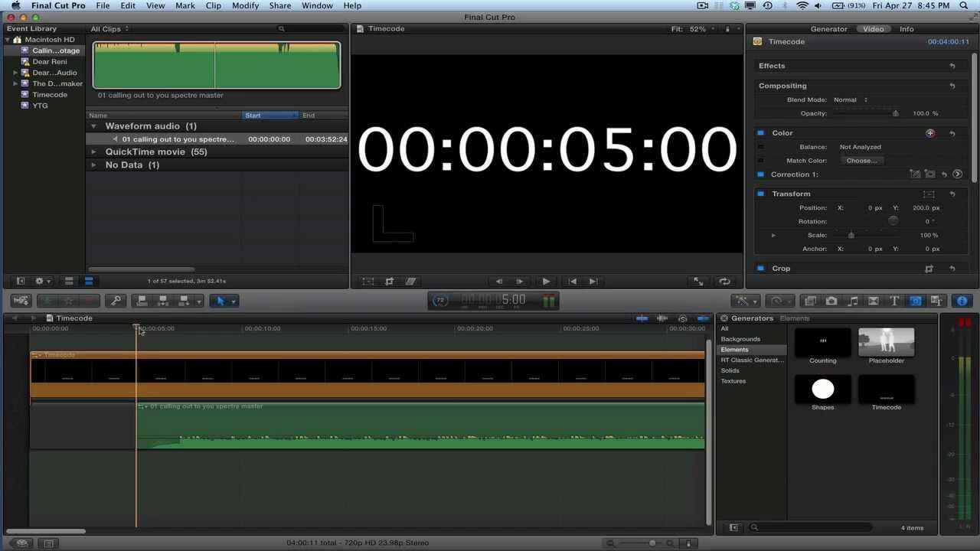The width and height of the screenshot is (980, 551).
Task: Open the viewer Fit 52% zoom dropdown
Action: point(693,29)
